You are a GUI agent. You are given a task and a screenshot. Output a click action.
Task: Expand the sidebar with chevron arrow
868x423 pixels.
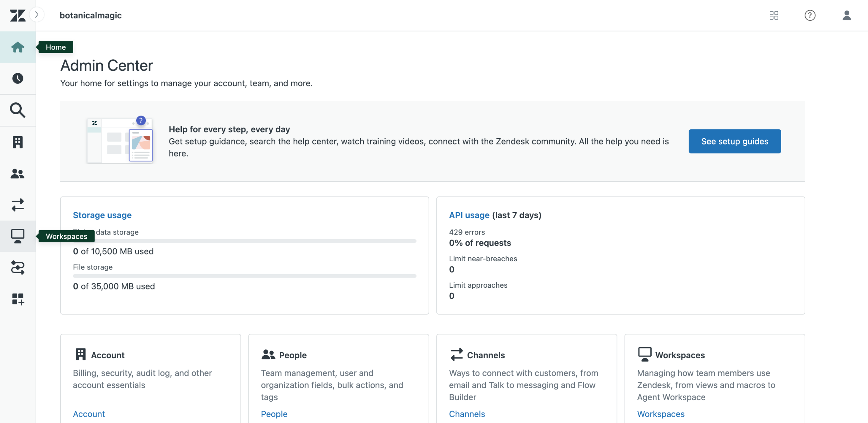point(37,15)
